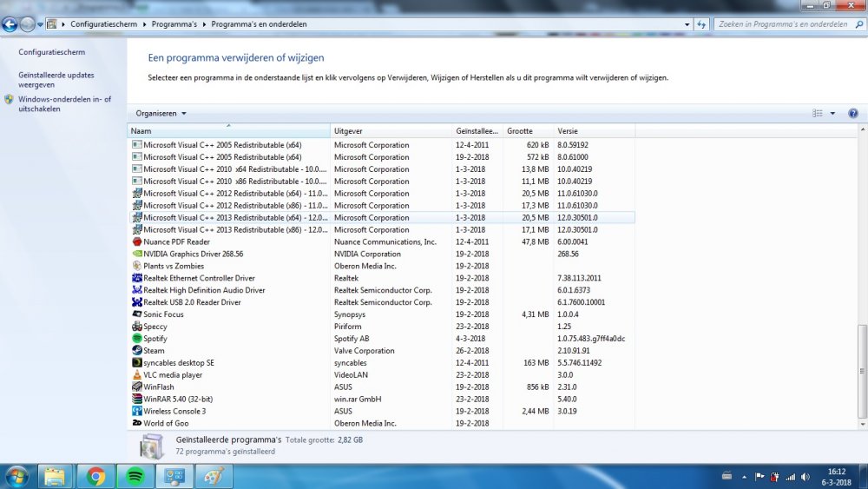Expand the view options dropdown arrow
Screen dimensions: 868x489
[832, 114]
